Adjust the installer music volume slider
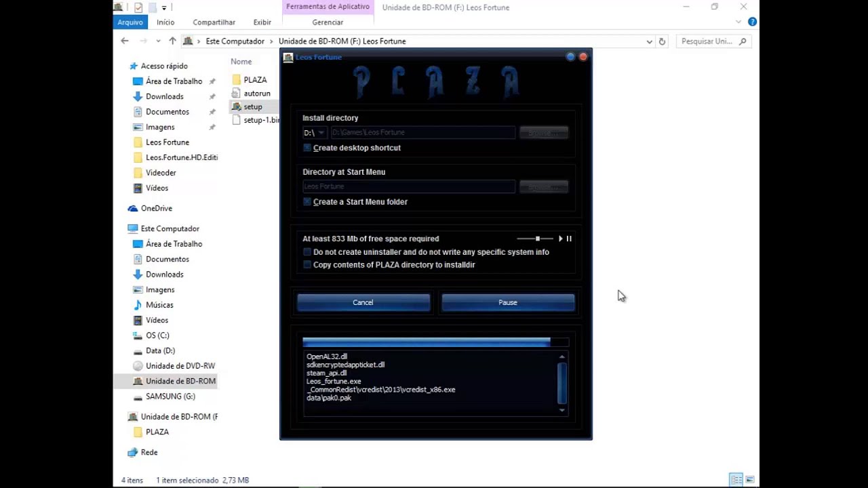868x488 pixels. (x=535, y=239)
